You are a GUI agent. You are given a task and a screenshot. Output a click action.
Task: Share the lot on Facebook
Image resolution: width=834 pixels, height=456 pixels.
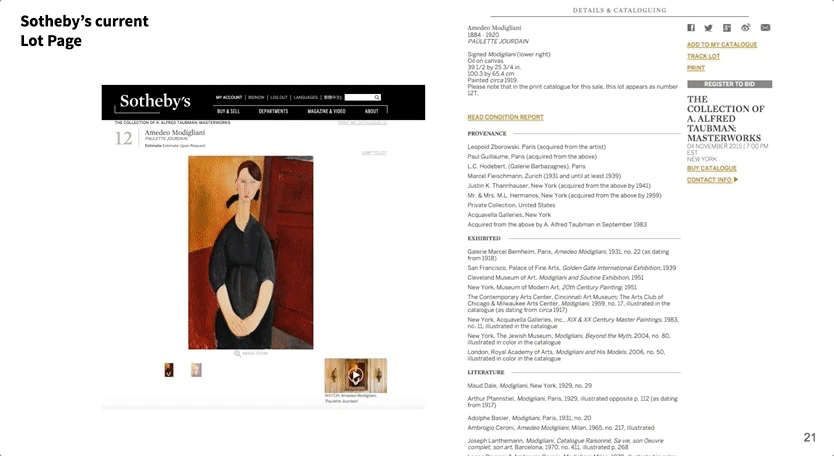point(690,28)
